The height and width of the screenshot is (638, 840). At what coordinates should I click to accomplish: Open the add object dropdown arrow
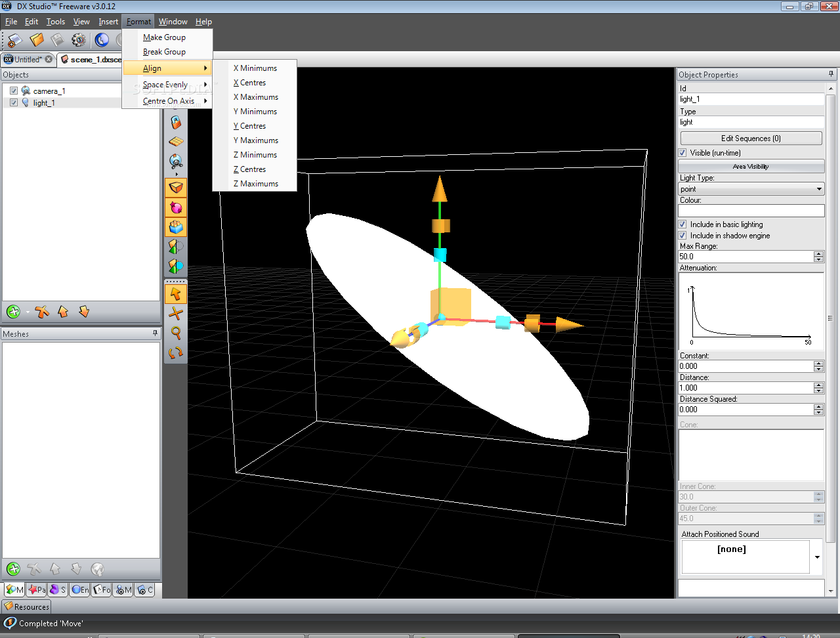(x=28, y=312)
